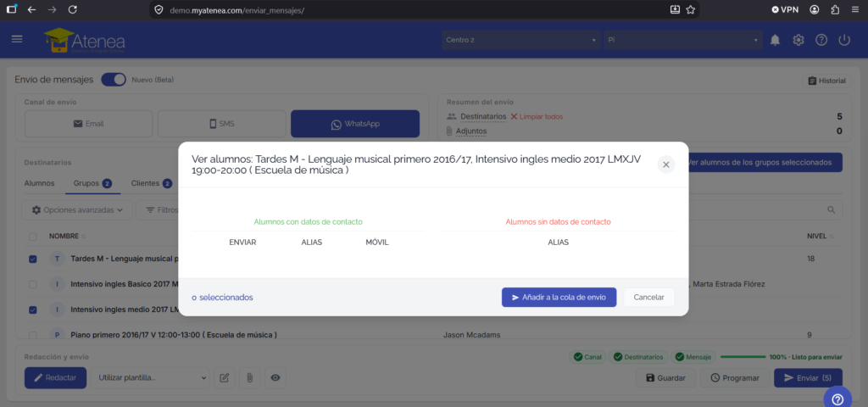The image size is (868, 407).
Task: Click the 0 seleccionados text
Action: click(222, 298)
